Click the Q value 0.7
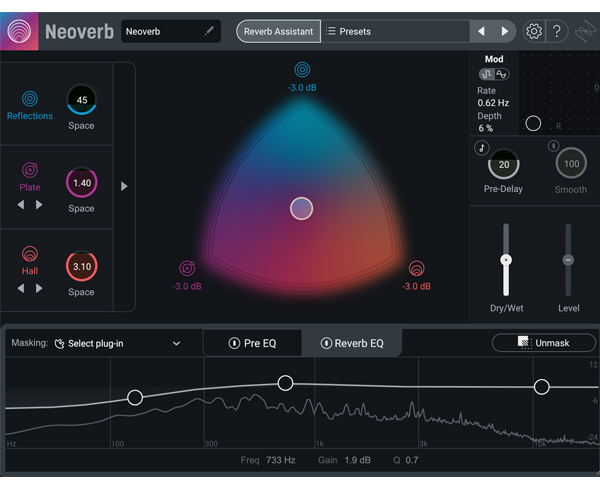 point(412,460)
